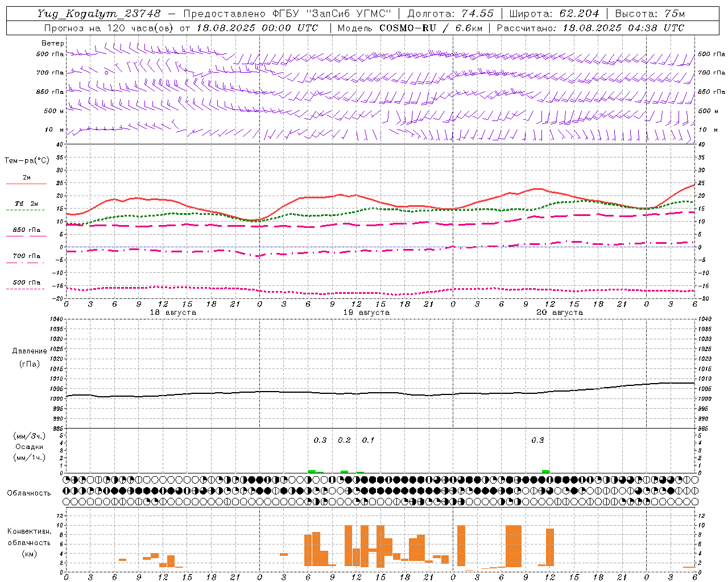The height and width of the screenshot is (582, 728).
Task: Click the green dotted Td legend line
Action: [x=25, y=210]
